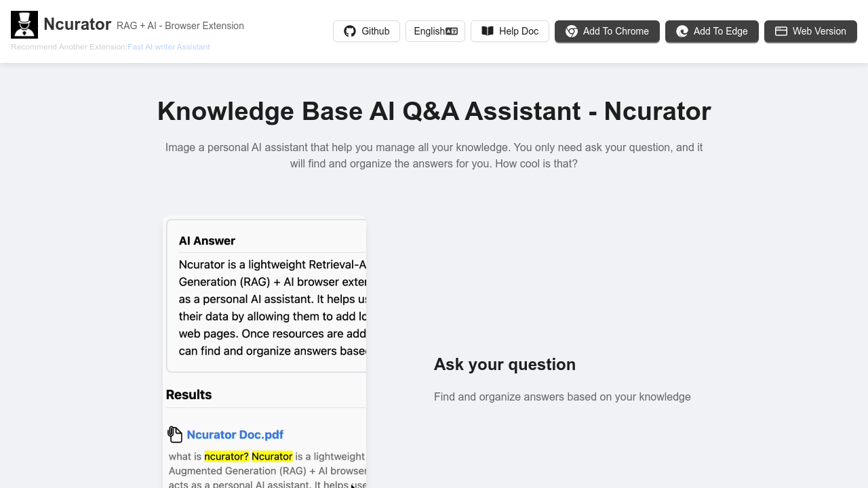Open the Ncurator Doc.pdf result link

[235, 434]
